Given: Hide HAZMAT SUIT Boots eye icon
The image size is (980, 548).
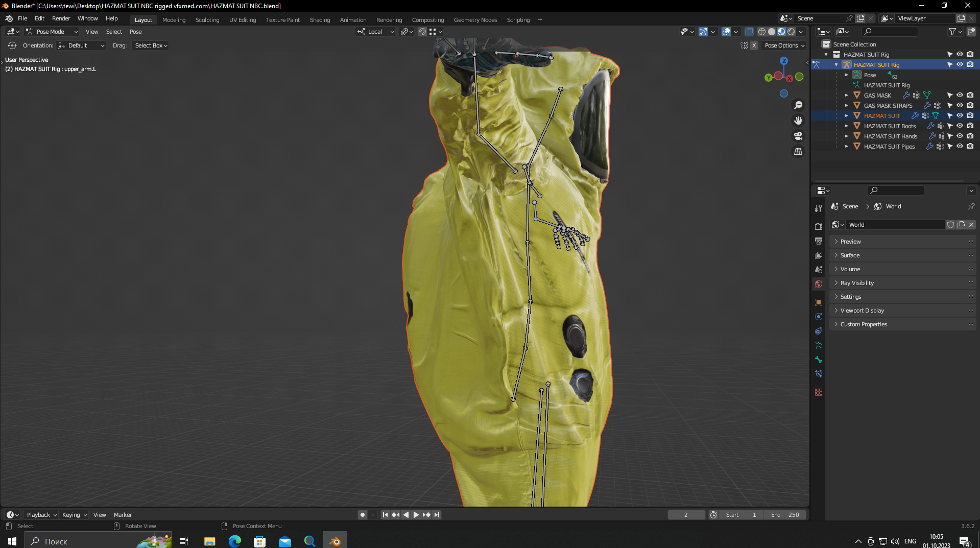Looking at the screenshot, I should tap(960, 126).
